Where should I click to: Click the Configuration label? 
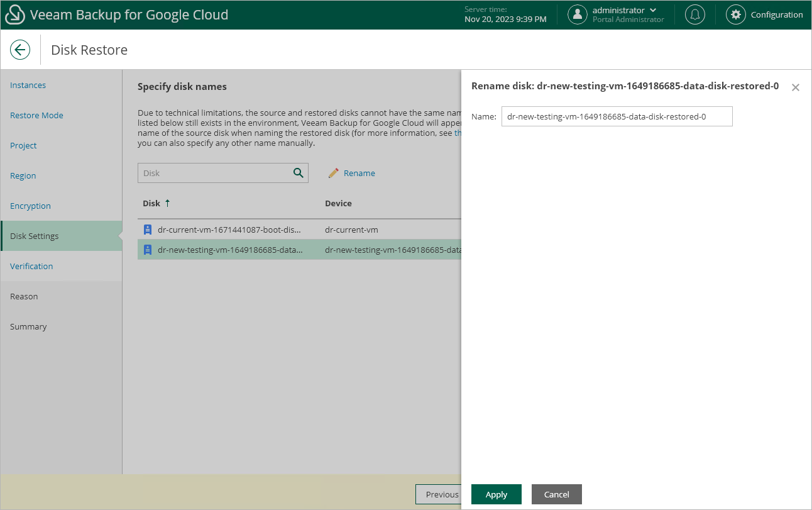click(x=777, y=15)
